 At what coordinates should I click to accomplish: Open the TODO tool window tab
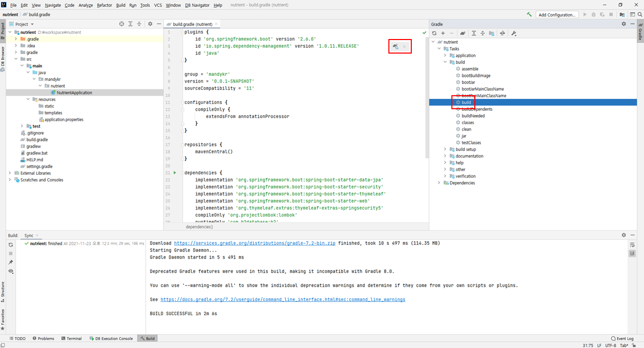(17, 339)
